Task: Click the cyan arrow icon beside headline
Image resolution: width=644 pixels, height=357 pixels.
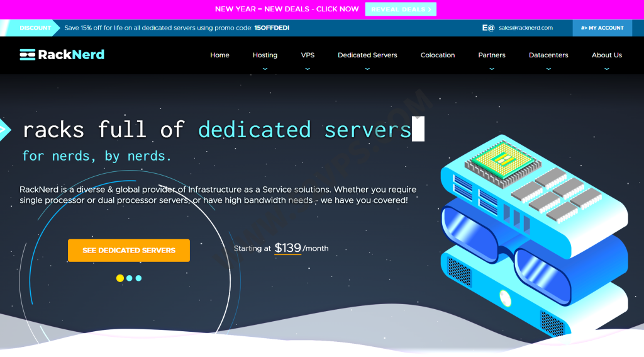Action: (5, 130)
